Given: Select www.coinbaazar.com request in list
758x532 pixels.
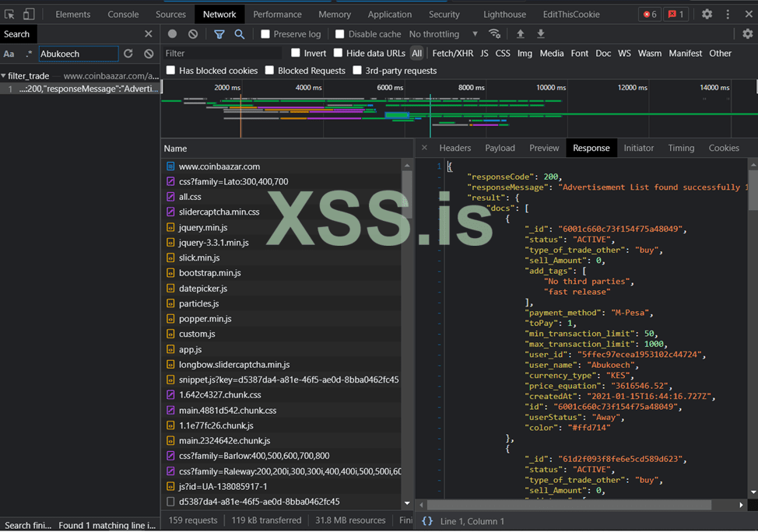Looking at the screenshot, I should 219,166.
